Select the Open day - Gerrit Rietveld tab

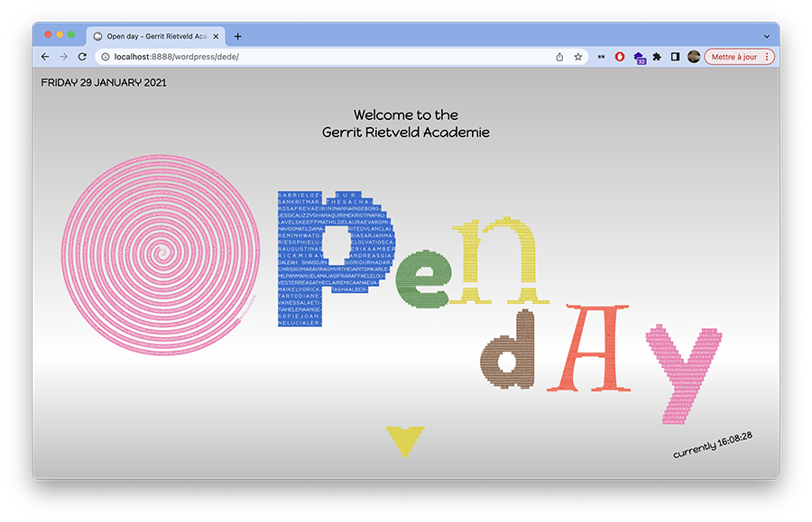(156, 36)
